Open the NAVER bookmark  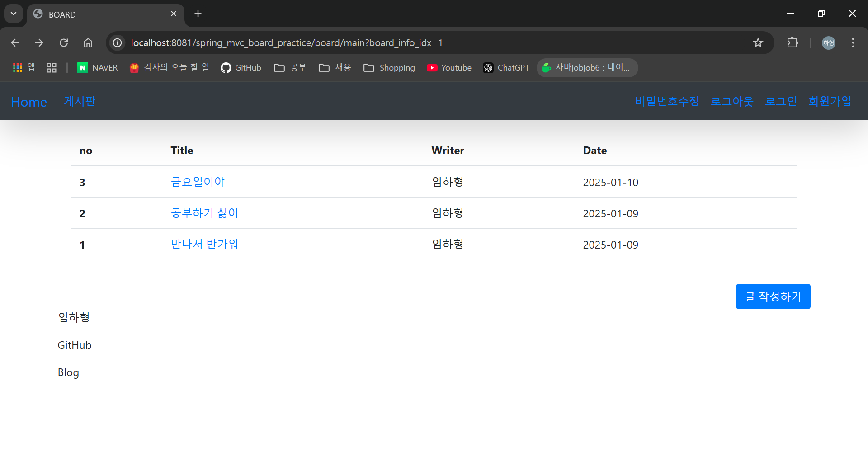click(x=98, y=67)
